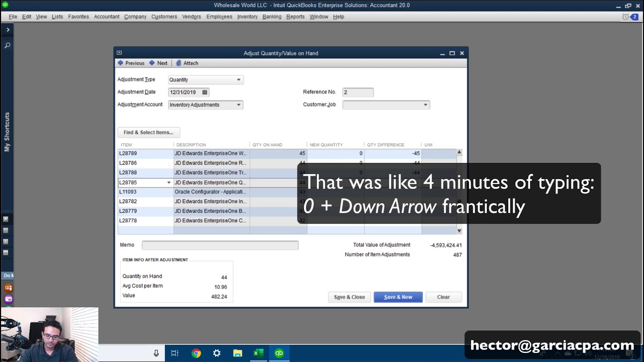
Task: Click the Qty on Hand header
Action: pos(267,145)
